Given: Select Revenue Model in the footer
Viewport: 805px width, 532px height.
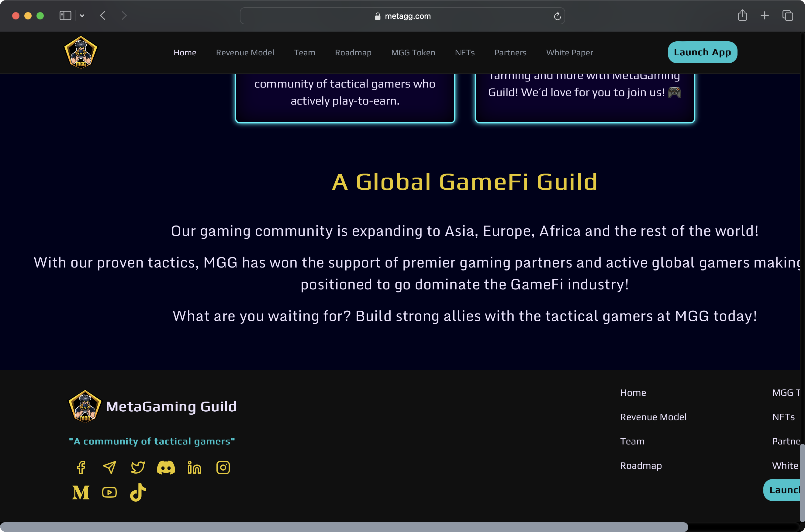Looking at the screenshot, I should tap(653, 417).
